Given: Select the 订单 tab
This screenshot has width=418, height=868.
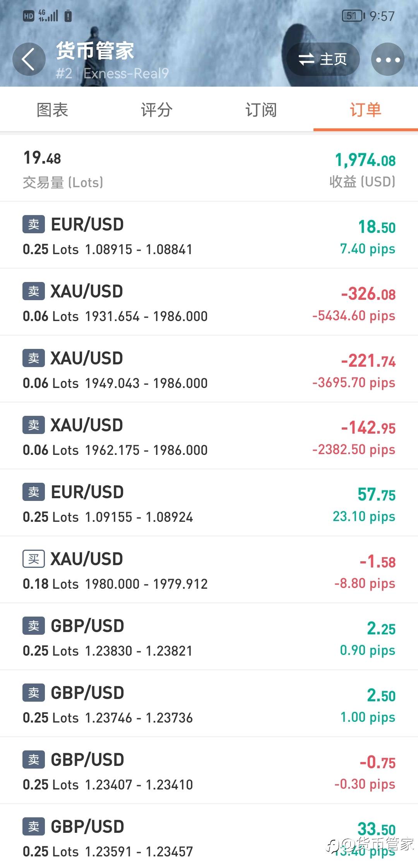Looking at the screenshot, I should click(x=365, y=110).
